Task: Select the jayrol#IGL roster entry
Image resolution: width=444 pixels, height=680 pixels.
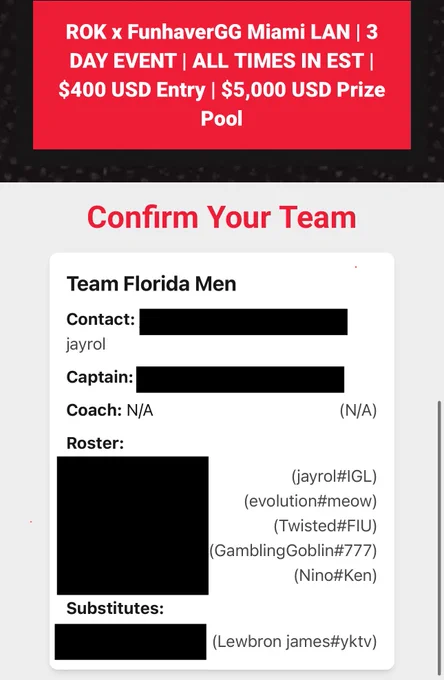Action: tap(334, 476)
